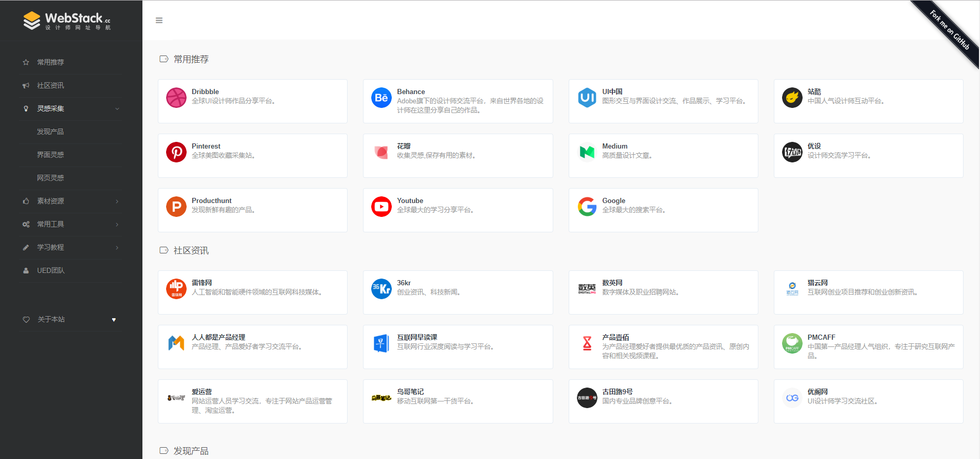
Task: Open the Pinterest title link
Action: [x=206, y=146]
